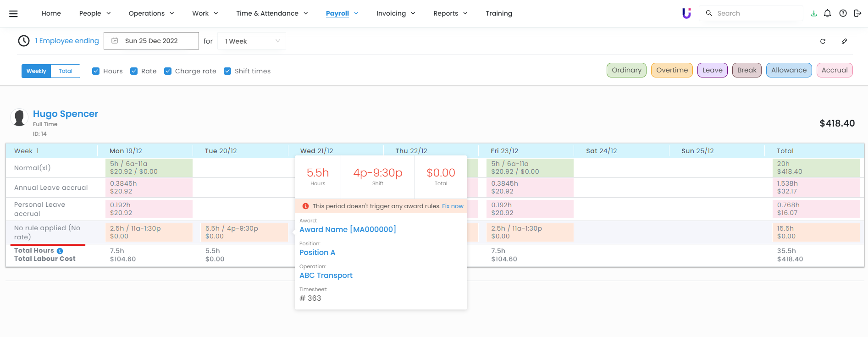The width and height of the screenshot is (868, 337).
Task: Open the notifications bell
Action: tap(827, 13)
